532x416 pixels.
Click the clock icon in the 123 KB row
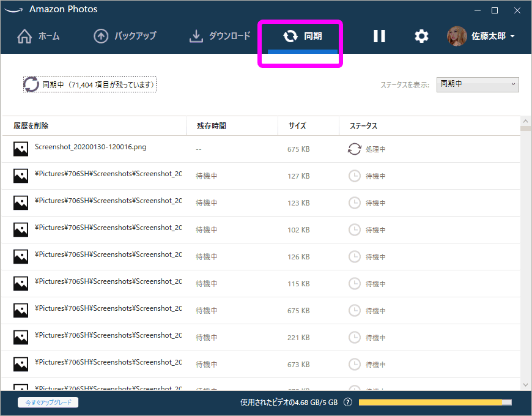pyautogui.click(x=355, y=202)
